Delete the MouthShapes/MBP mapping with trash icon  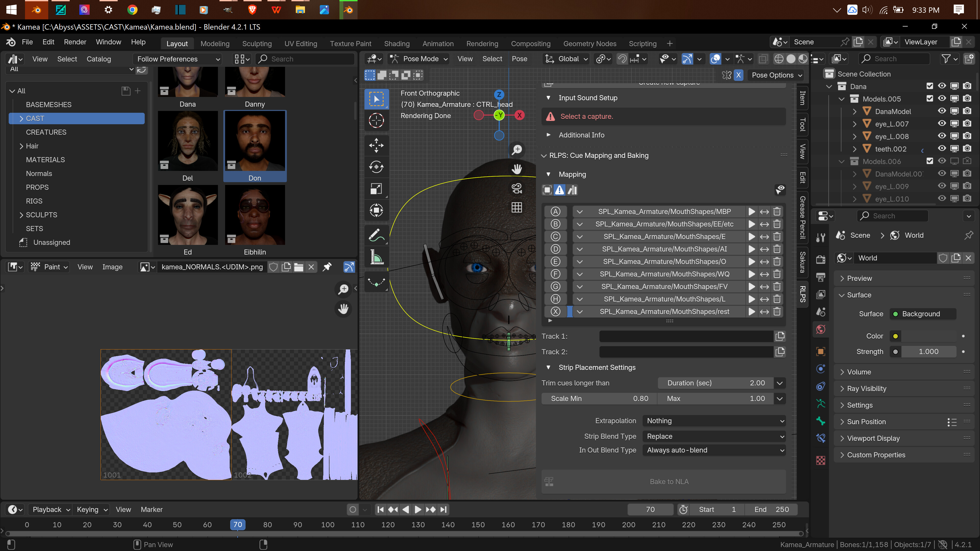tap(777, 211)
